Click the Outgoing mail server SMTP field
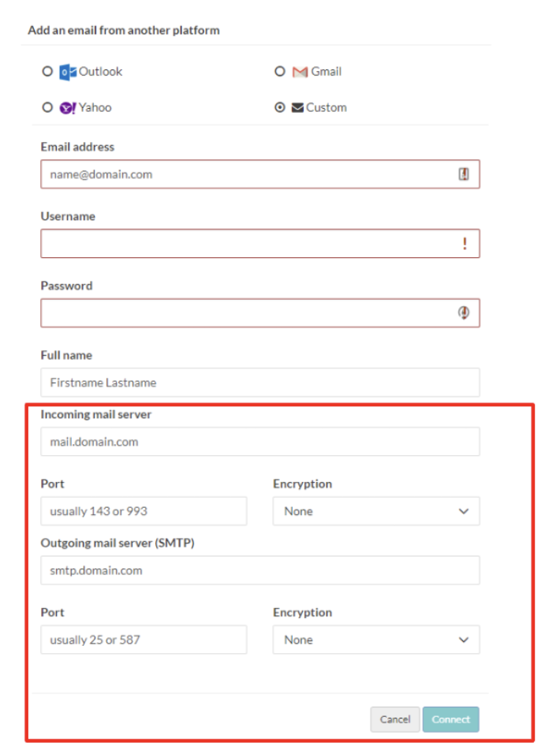The image size is (560, 754). tap(260, 570)
